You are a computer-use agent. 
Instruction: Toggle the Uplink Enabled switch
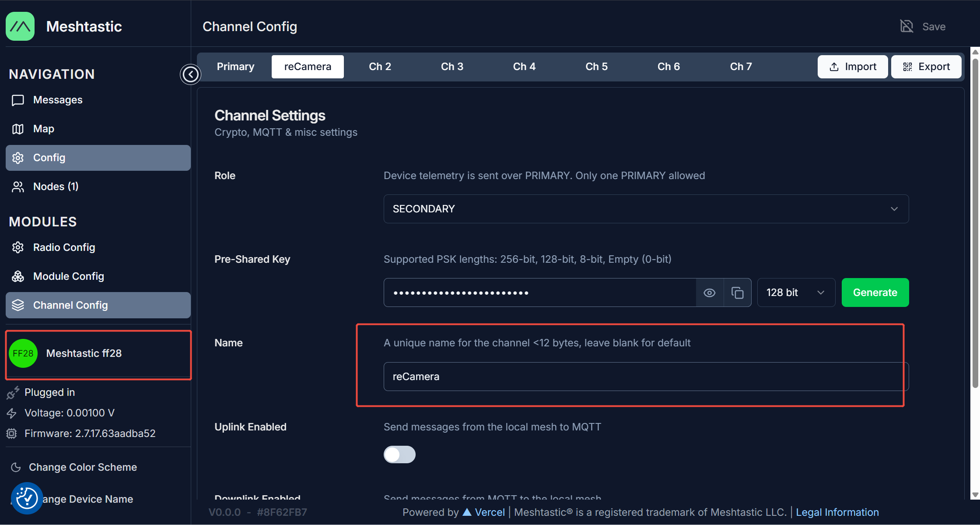click(399, 455)
